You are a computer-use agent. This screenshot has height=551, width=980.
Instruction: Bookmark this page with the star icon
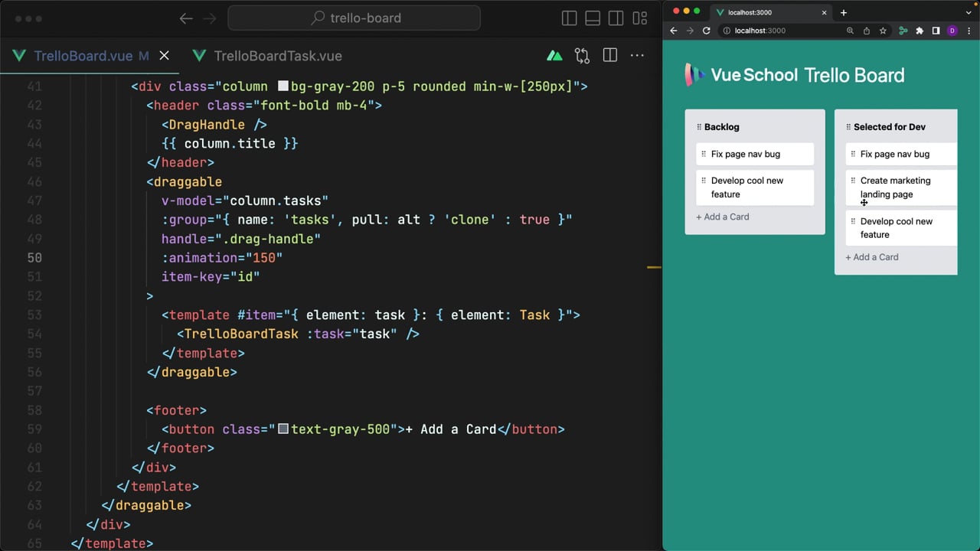[x=883, y=31]
